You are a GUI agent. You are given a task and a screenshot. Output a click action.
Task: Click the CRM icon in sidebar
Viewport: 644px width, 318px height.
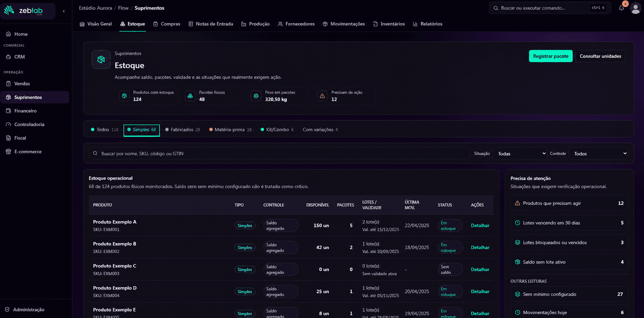(x=8, y=57)
